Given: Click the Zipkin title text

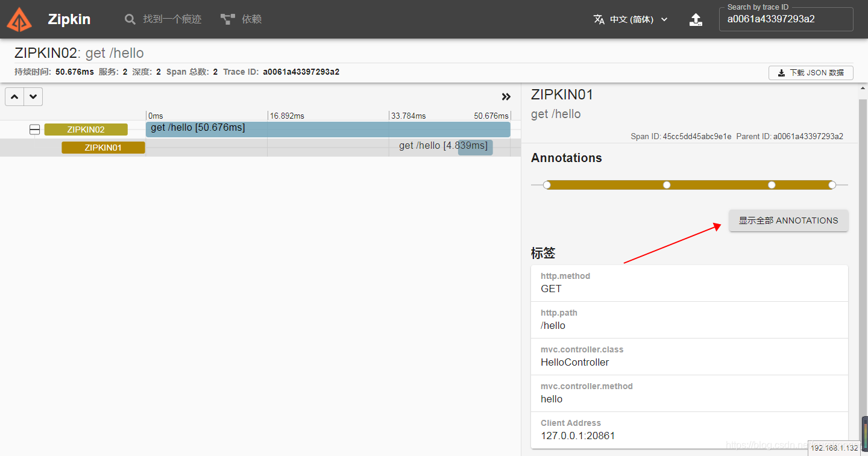Looking at the screenshot, I should (69, 19).
